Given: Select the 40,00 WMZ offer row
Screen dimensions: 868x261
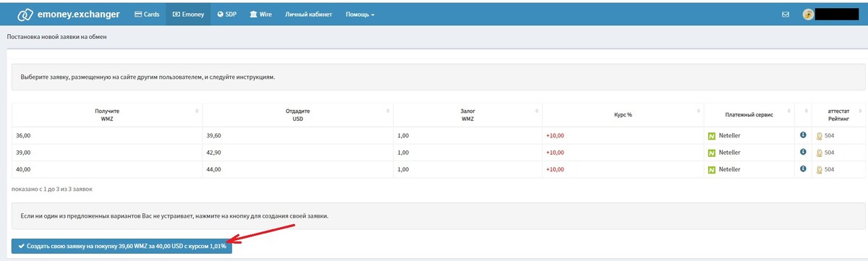Looking at the screenshot, I should 438,169.
